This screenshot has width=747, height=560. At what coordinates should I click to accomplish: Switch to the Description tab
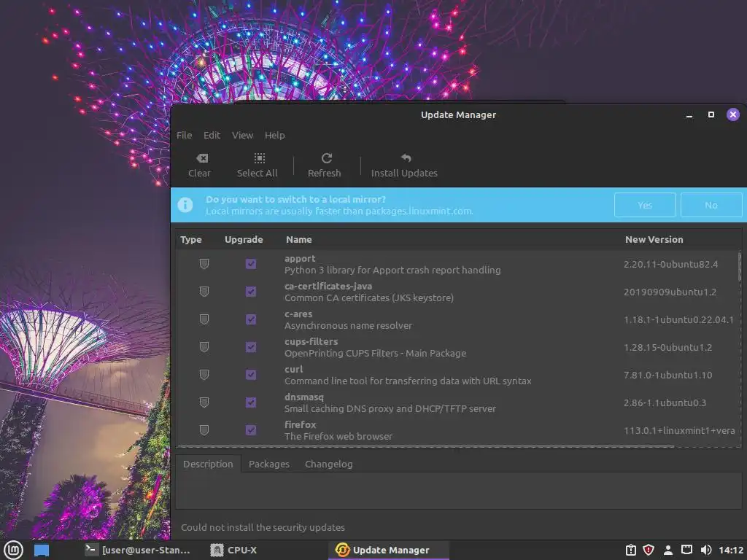208,464
